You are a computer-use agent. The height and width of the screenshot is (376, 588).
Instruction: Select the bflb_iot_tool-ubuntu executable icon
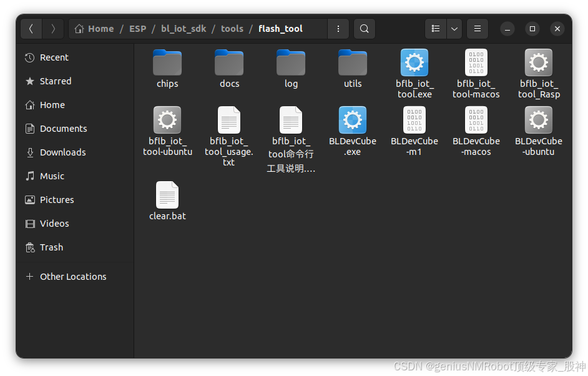coord(167,120)
